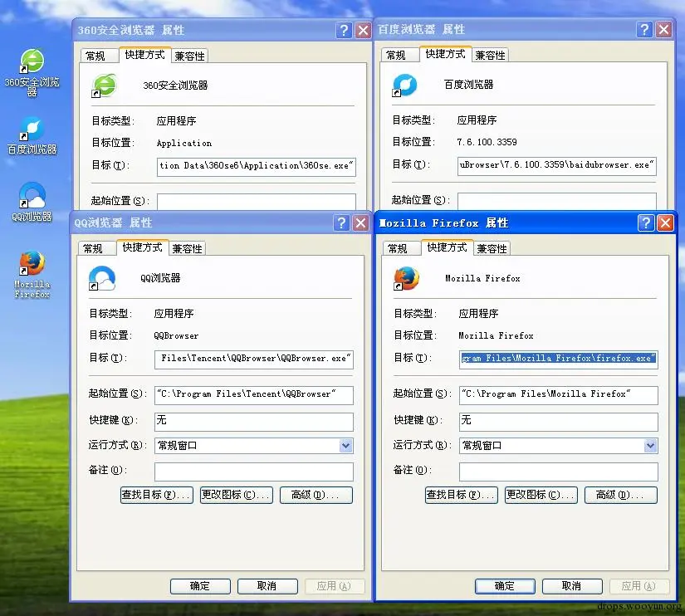This screenshot has width=685, height=616.
Task: Open the Mozilla Firefox desktop shortcut icon
Action: pyautogui.click(x=32, y=263)
